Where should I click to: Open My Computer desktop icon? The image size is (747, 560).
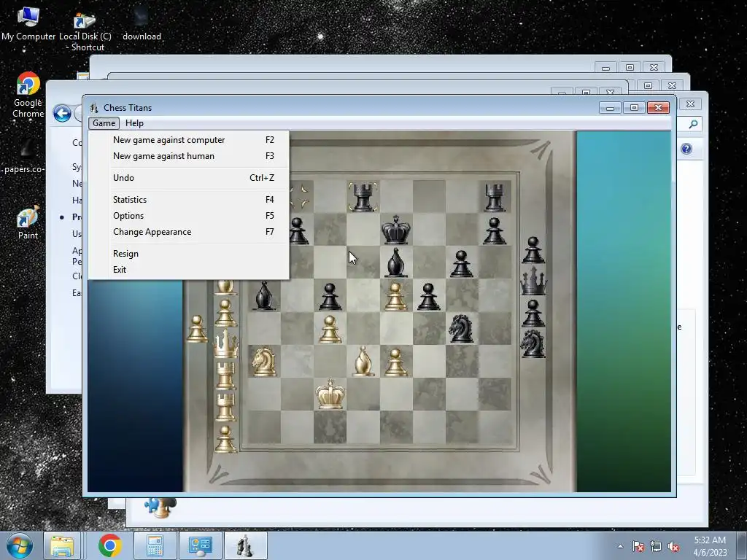click(28, 24)
